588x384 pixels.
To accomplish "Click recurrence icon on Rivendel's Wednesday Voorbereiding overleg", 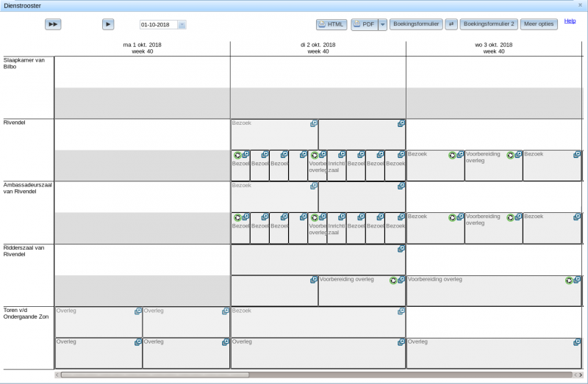I will [x=510, y=155].
